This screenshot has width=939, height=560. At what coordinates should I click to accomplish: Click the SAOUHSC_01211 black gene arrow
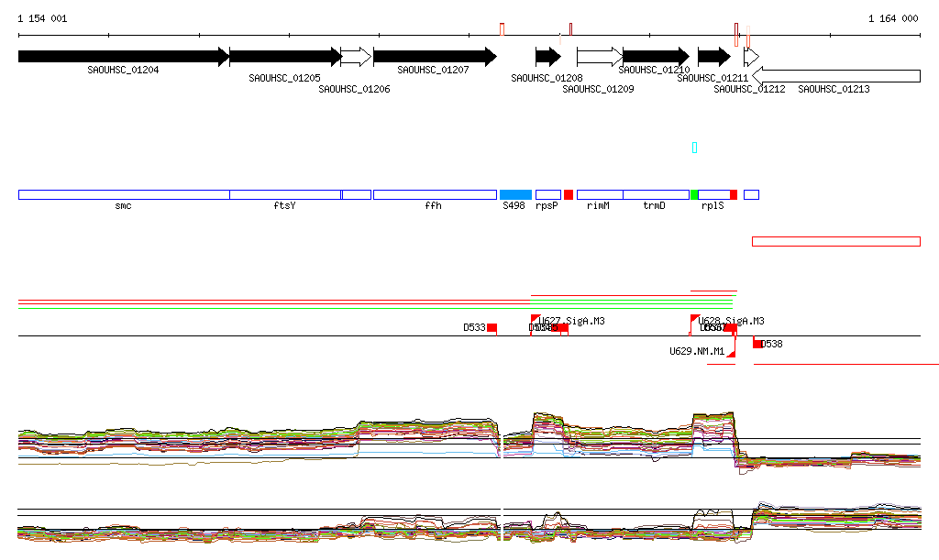pyautogui.click(x=714, y=57)
